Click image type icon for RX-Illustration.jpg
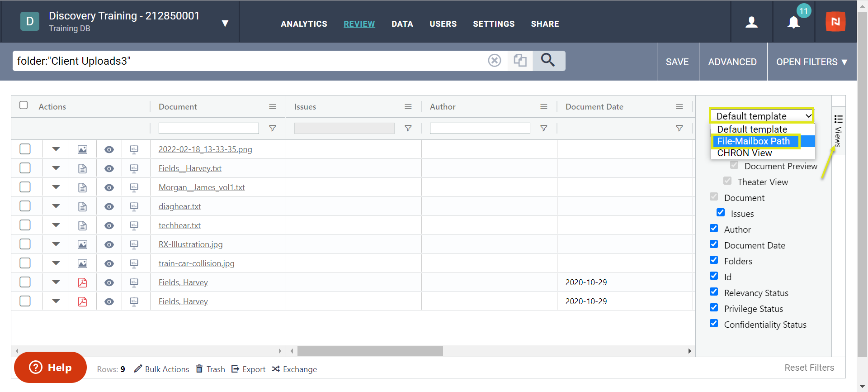The width and height of the screenshot is (868, 392). click(82, 244)
